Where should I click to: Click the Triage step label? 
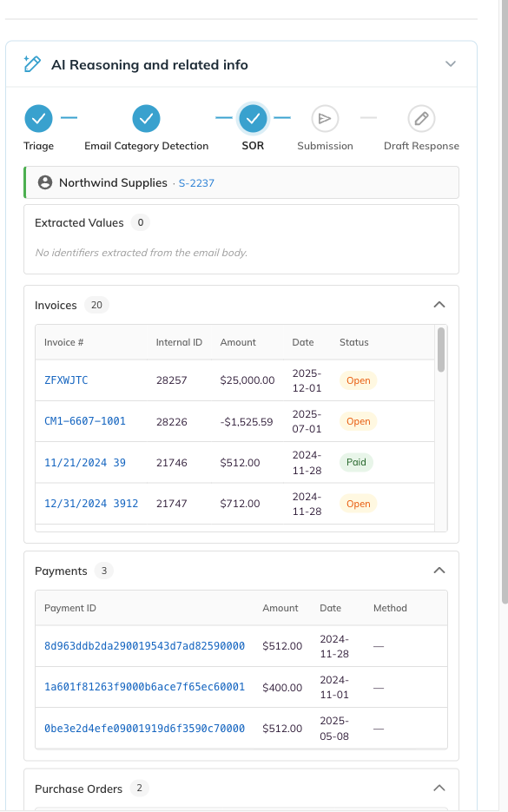pos(39,146)
